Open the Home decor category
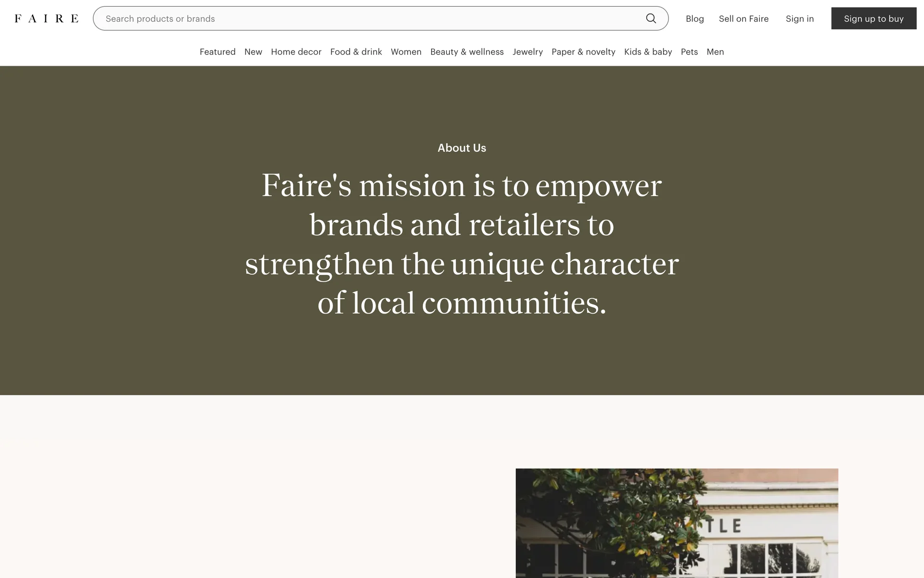 click(x=296, y=52)
